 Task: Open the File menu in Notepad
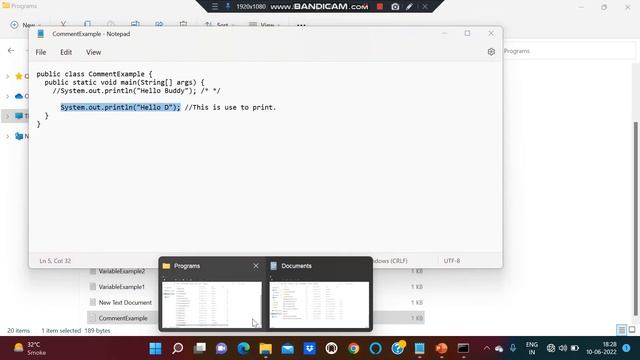coord(41,52)
